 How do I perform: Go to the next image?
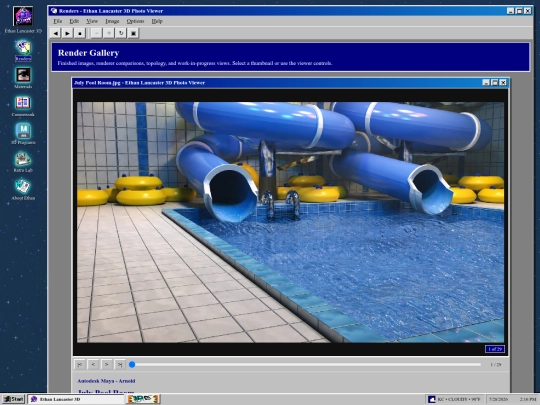click(x=106, y=364)
